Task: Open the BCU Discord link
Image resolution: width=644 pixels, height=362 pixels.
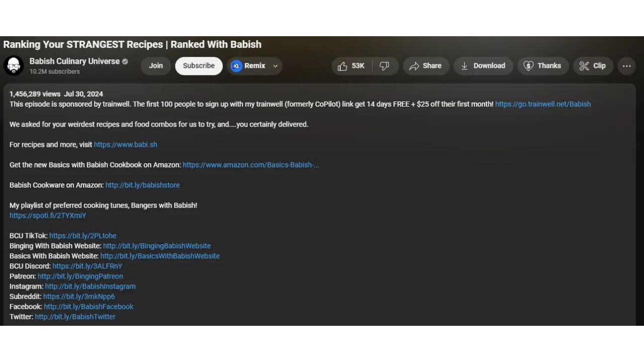Action: coord(87,266)
